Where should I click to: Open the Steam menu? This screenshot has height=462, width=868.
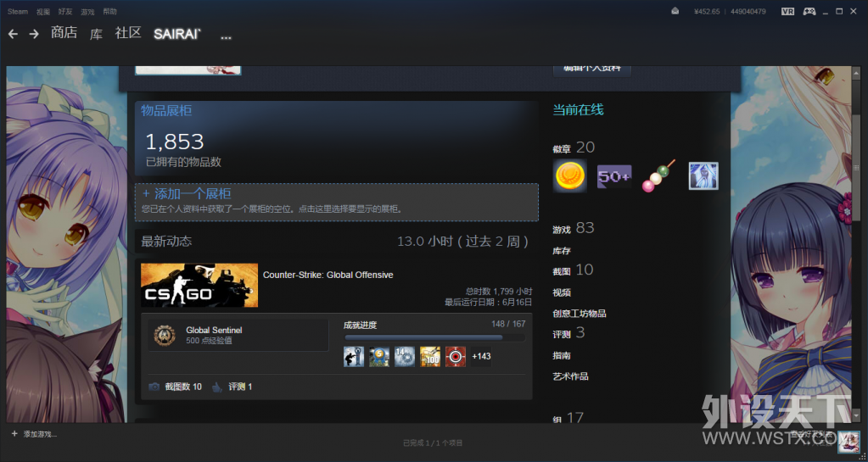(x=18, y=12)
